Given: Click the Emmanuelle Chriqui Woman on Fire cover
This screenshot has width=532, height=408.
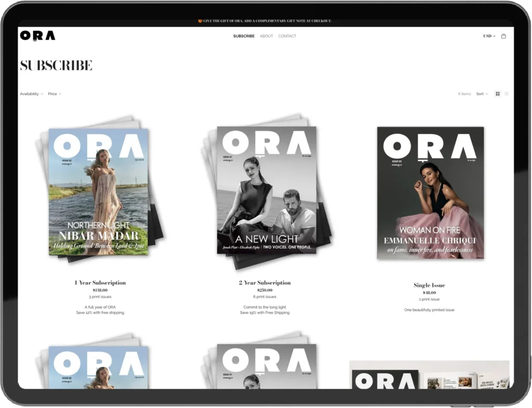Looking at the screenshot, I should coord(430,193).
